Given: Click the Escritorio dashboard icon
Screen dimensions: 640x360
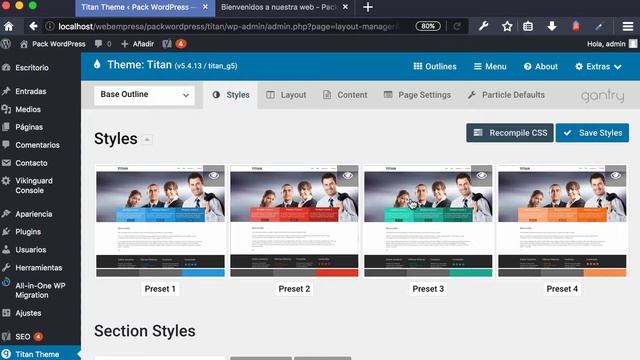Looking at the screenshot, I should pyautogui.click(x=6, y=68).
